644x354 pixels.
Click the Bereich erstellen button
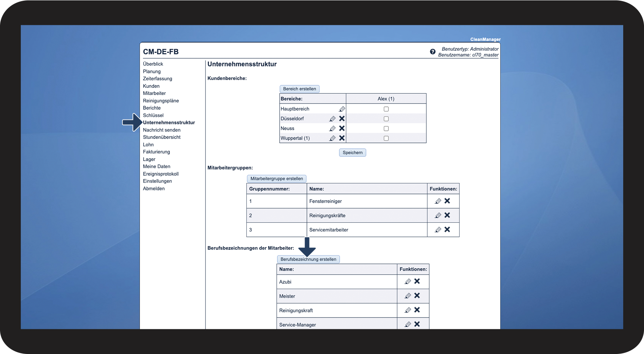(300, 89)
